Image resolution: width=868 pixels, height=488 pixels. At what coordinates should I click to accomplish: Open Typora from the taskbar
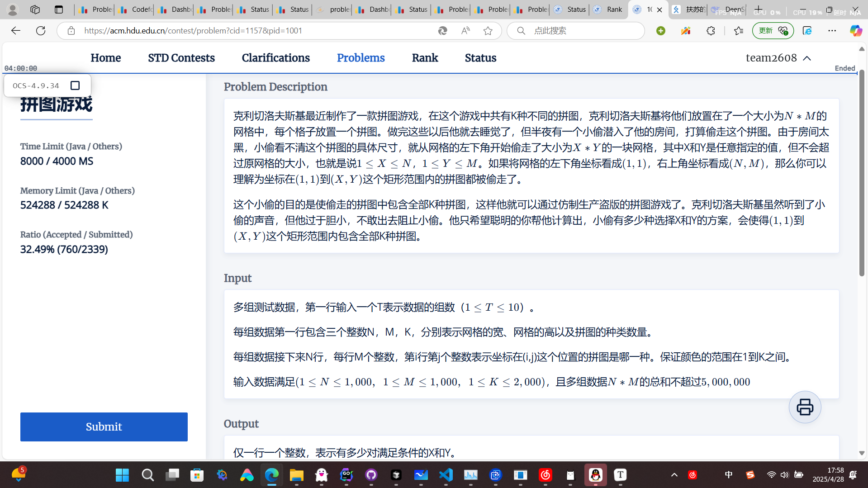point(620,475)
